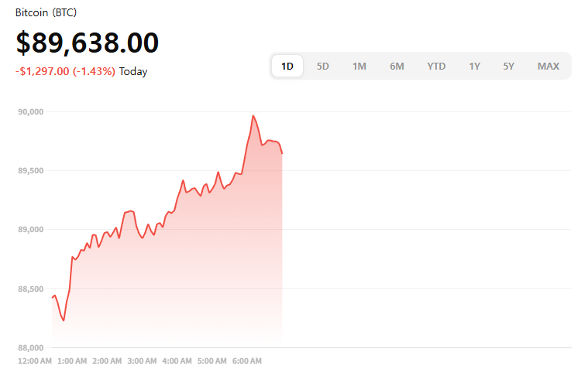The width and height of the screenshot is (588, 366).
Task: Select the 1D time range tab
Action: tap(287, 66)
